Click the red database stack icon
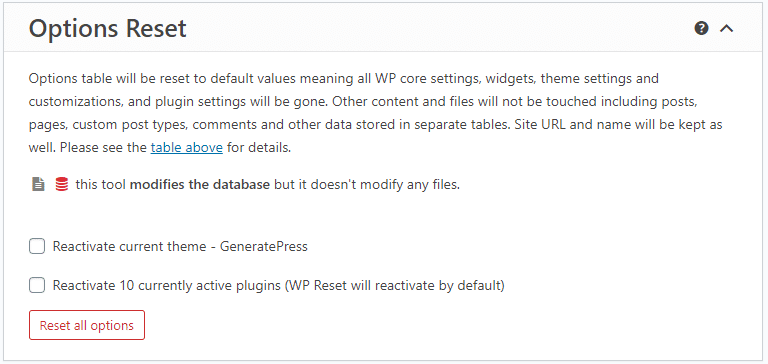The width and height of the screenshot is (768, 364). tap(62, 185)
